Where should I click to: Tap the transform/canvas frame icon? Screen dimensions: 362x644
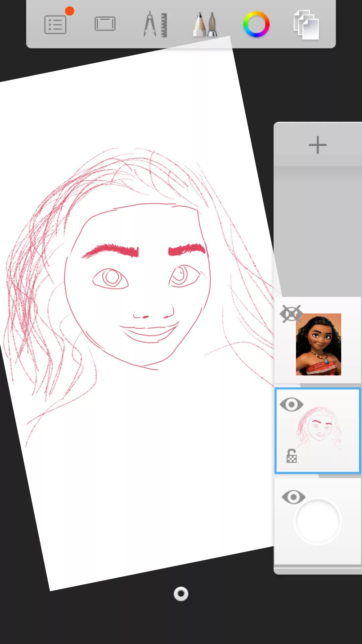pos(105,24)
